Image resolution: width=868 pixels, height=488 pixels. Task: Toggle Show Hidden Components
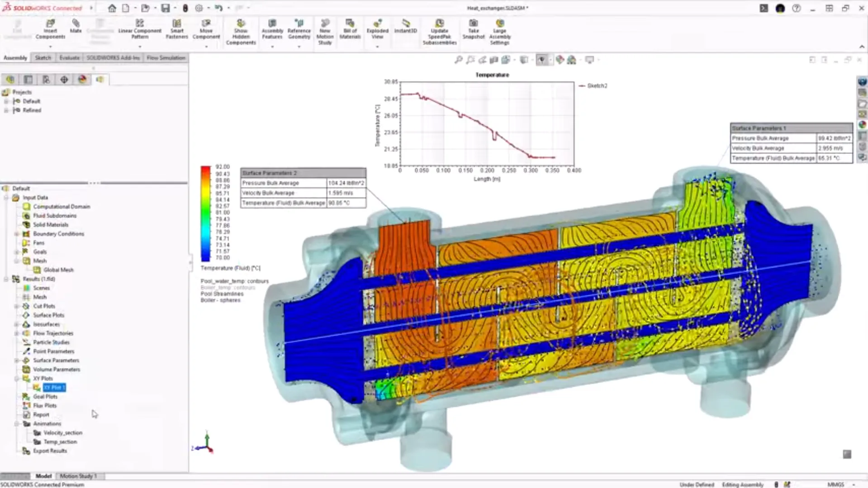click(241, 32)
